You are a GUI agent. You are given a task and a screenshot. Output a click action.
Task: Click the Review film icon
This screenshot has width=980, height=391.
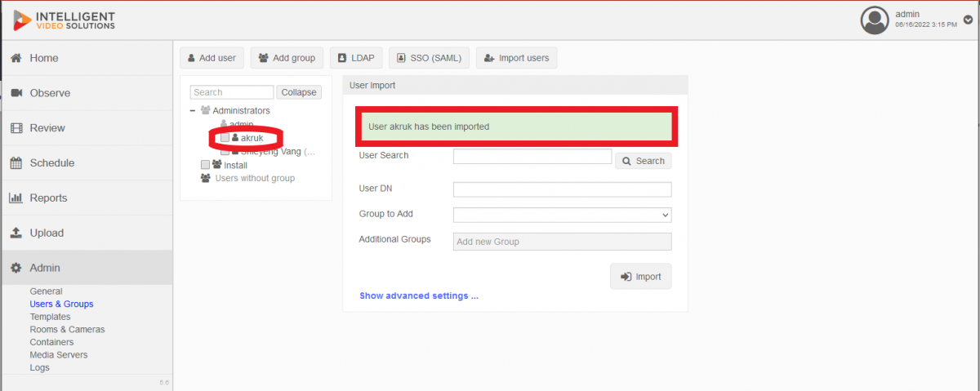tap(16, 128)
